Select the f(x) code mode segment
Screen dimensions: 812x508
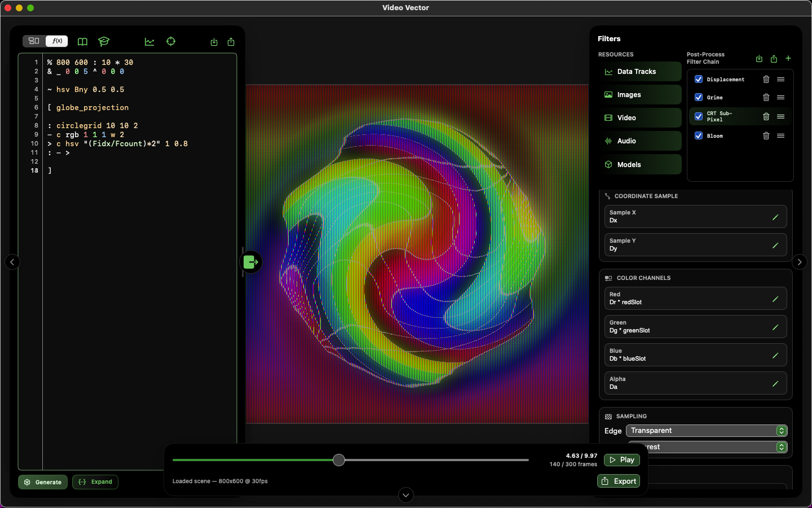[57, 41]
